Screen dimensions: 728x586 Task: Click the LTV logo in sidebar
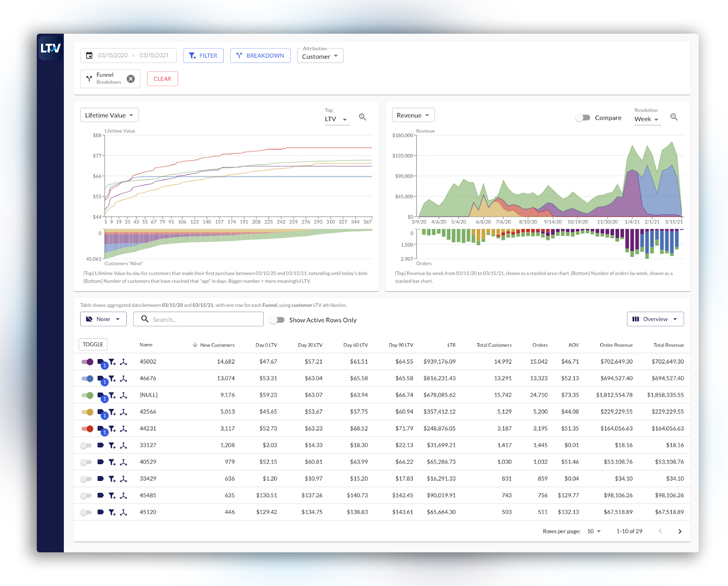(51, 48)
